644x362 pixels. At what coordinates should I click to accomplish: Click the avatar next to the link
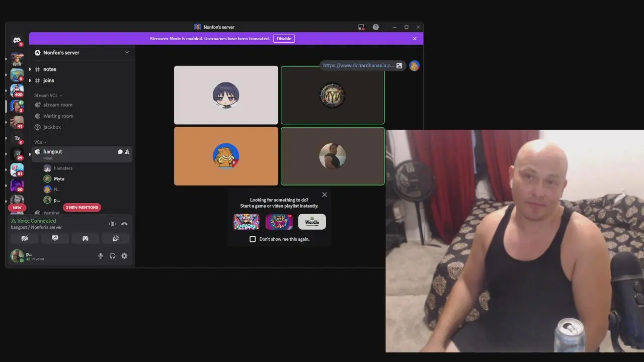[414, 66]
